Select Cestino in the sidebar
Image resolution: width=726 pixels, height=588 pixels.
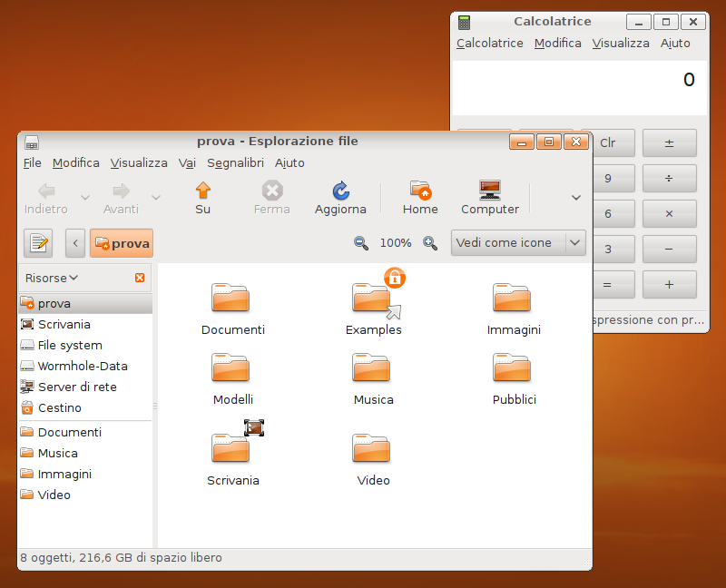click(x=60, y=408)
